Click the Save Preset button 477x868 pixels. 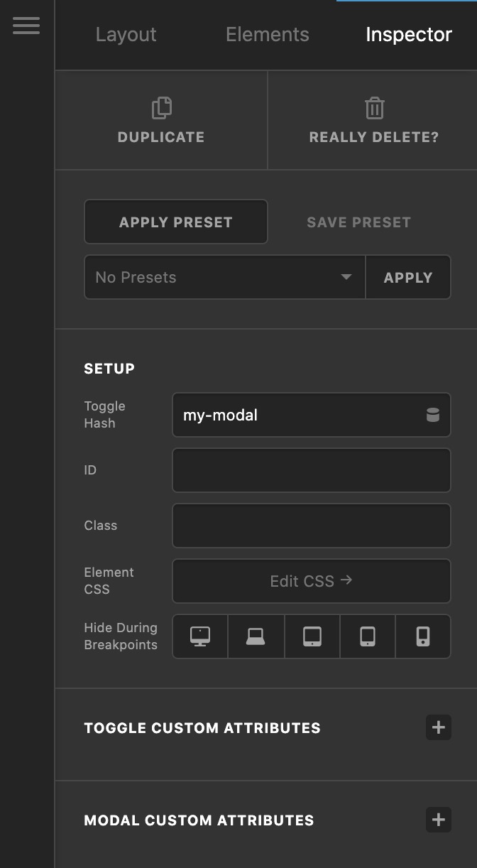(359, 222)
